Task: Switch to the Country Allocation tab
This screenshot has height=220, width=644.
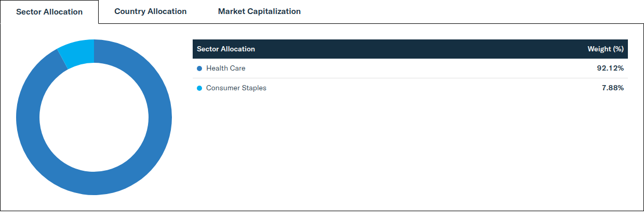Action: pyautogui.click(x=150, y=11)
